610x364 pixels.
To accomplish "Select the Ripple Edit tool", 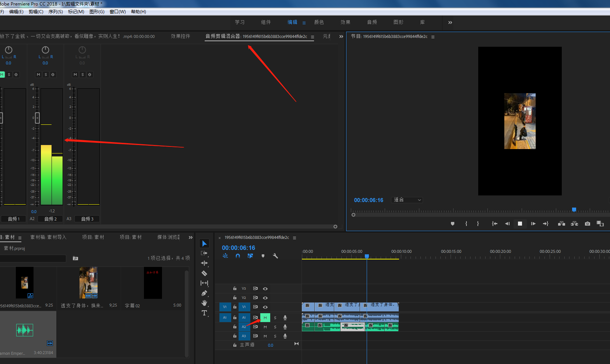I will point(204,263).
